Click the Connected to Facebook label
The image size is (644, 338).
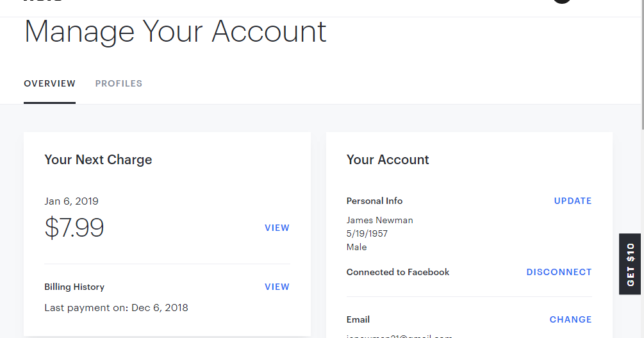tap(397, 272)
